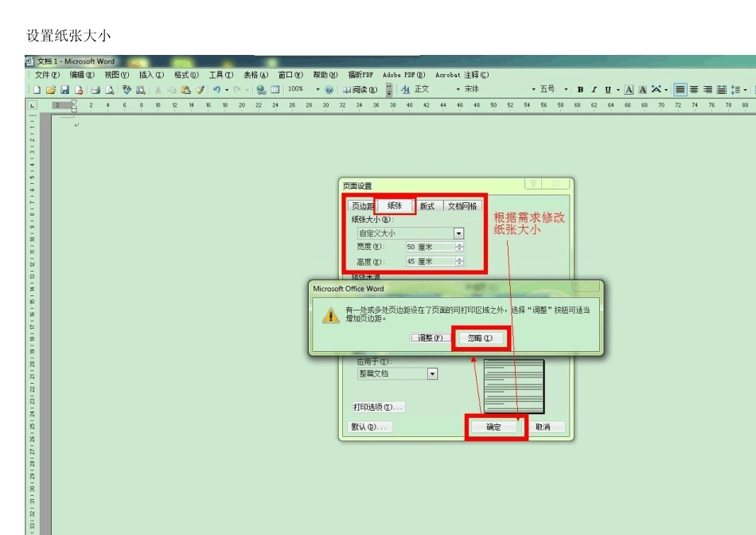Screen dimensions: 756x535
Task: Open the 福昕PDF menu
Action: [360, 75]
